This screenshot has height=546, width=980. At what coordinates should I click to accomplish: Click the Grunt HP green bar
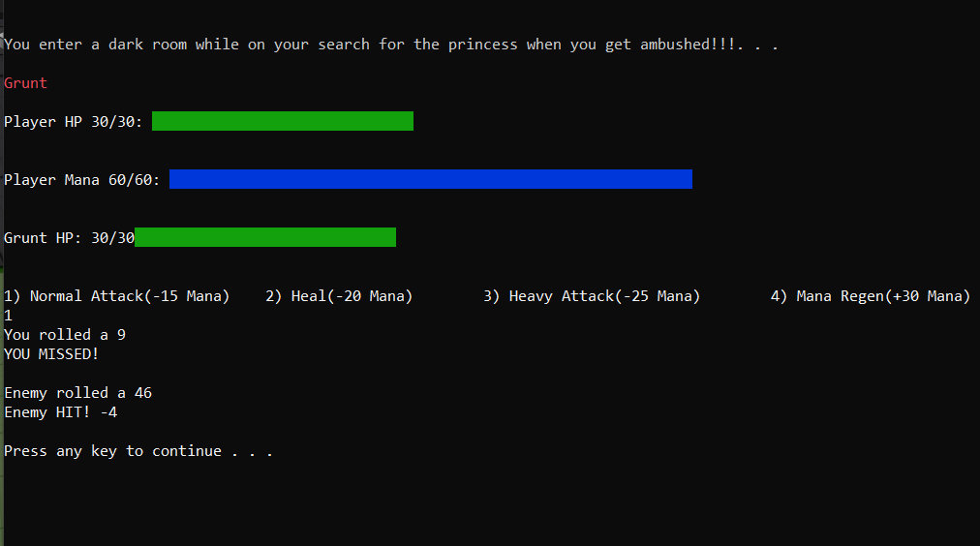click(265, 237)
